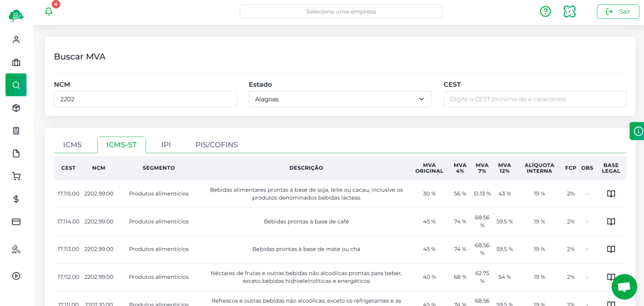The height and width of the screenshot is (306, 644).
Task: Select the PIS/COFINS tab
Action: pyautogui.click(x=216, y=145)
